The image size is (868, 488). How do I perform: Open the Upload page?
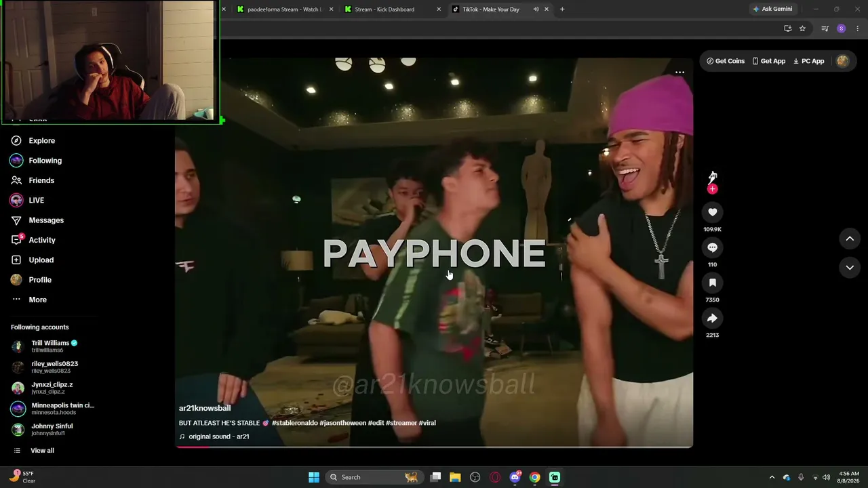(x=33, y=260)
